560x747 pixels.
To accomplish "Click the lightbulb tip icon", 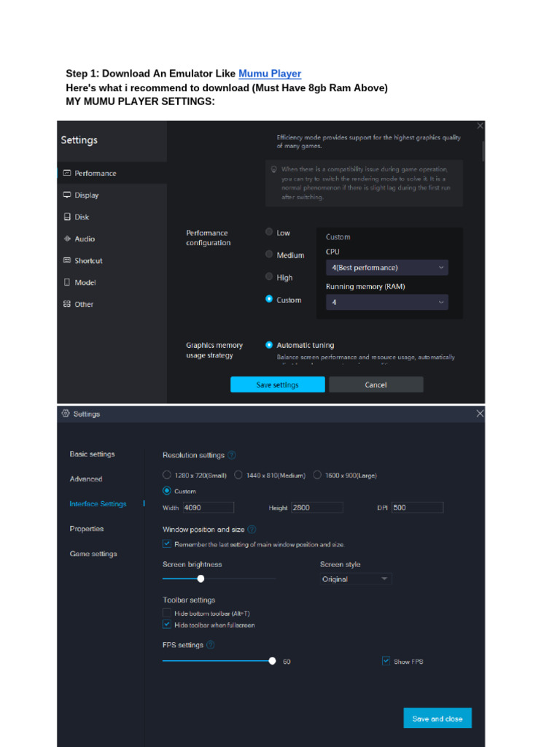I will (274, 169).
